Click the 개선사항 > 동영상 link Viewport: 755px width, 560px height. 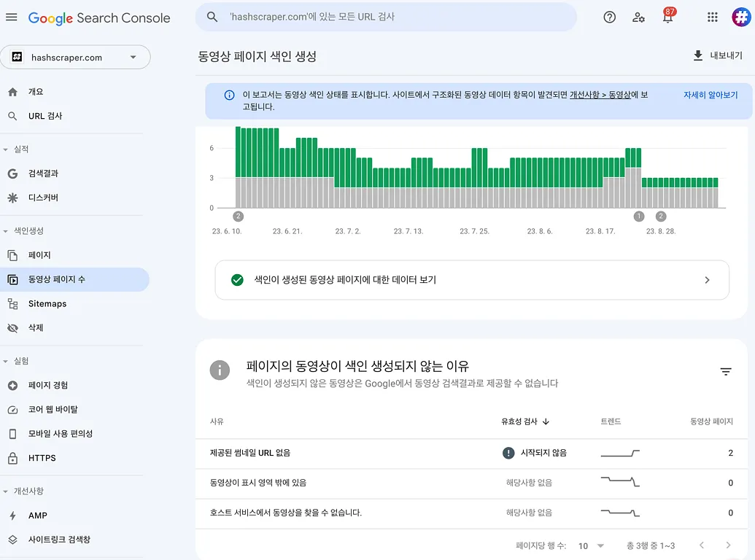click(600, 96)
